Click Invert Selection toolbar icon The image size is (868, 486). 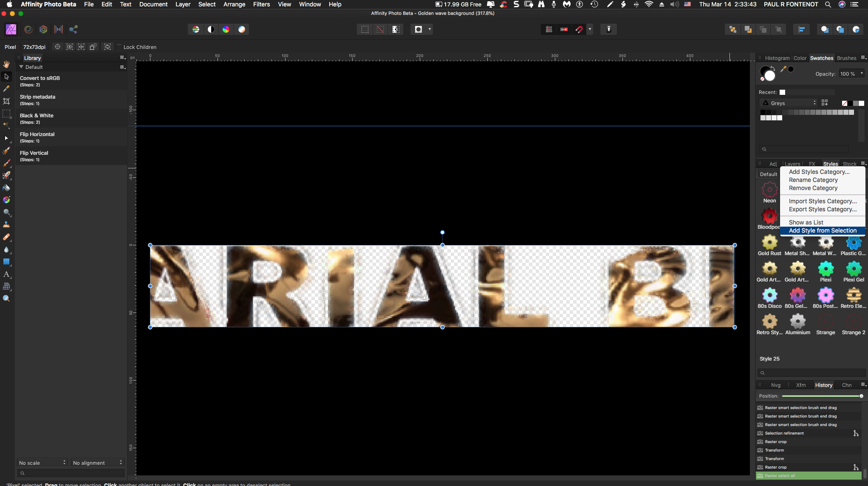[x=396, y=29]
